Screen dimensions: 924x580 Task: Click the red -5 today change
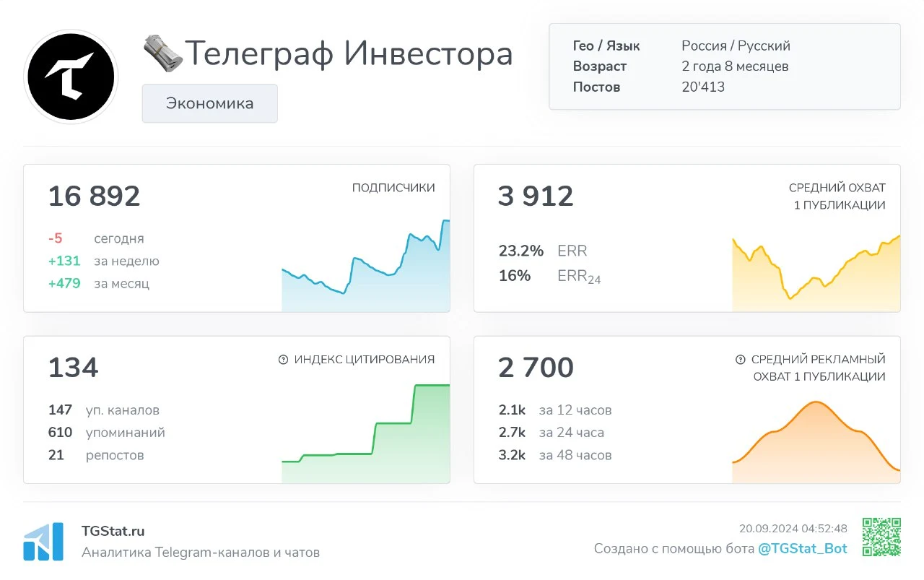(56, 238)
